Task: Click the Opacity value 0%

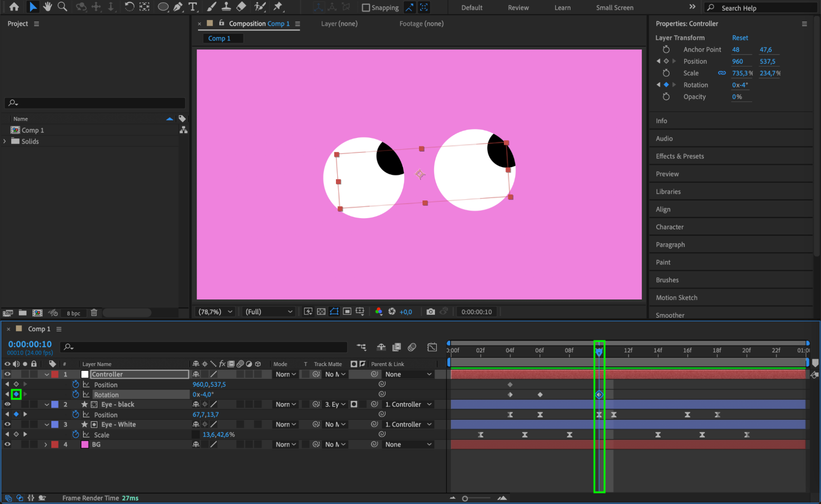Action: coord(737,97)
